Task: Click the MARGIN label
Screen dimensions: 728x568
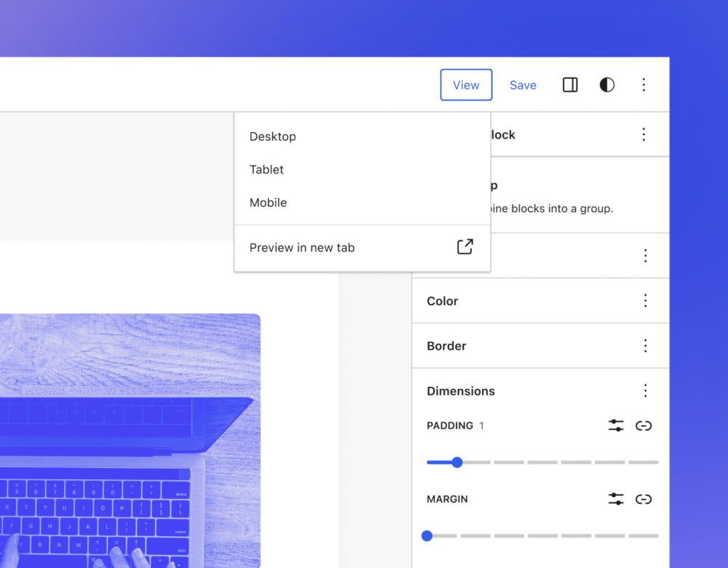Action: pos(447,499)
